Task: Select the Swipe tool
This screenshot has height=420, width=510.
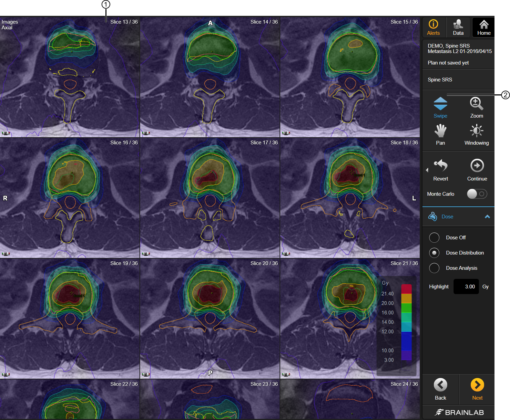Action: (x=440, y=107)
